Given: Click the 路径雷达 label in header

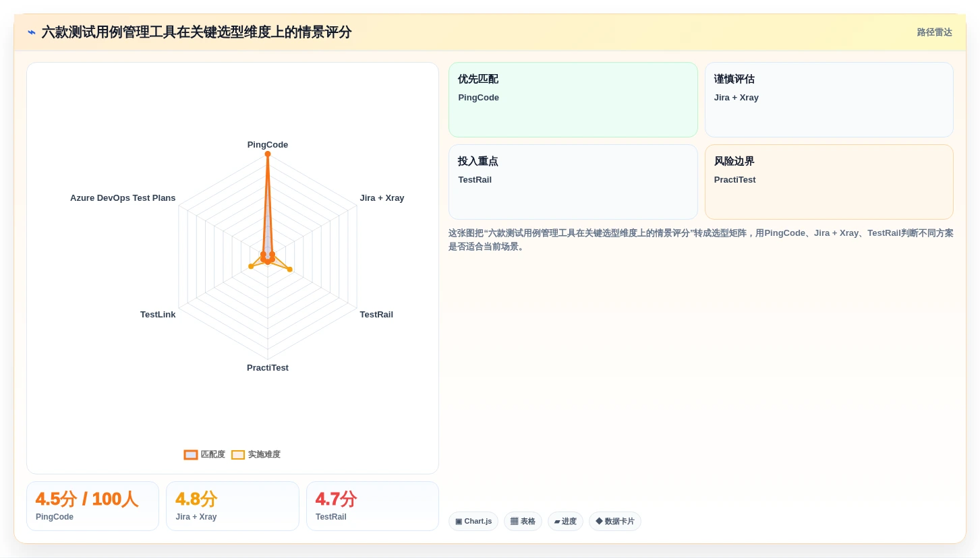Looking at the screenshot, I should 934,32.
